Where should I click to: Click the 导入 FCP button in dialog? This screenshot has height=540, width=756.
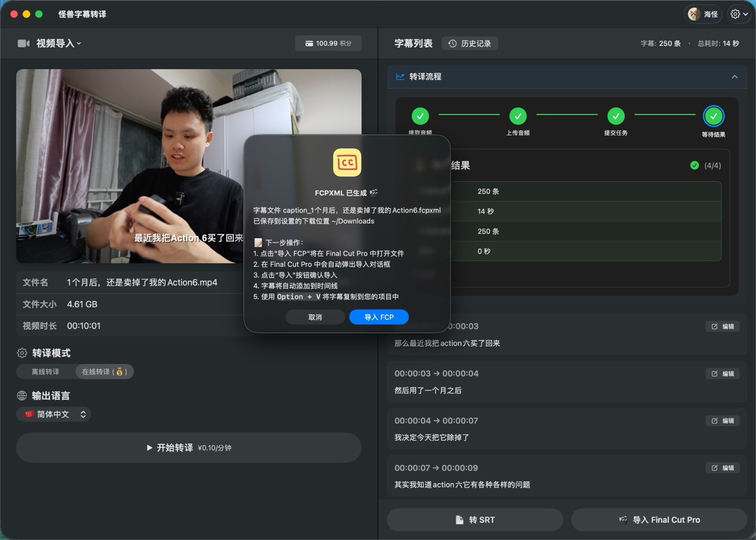pyautogui.click(x=379, y=317)
